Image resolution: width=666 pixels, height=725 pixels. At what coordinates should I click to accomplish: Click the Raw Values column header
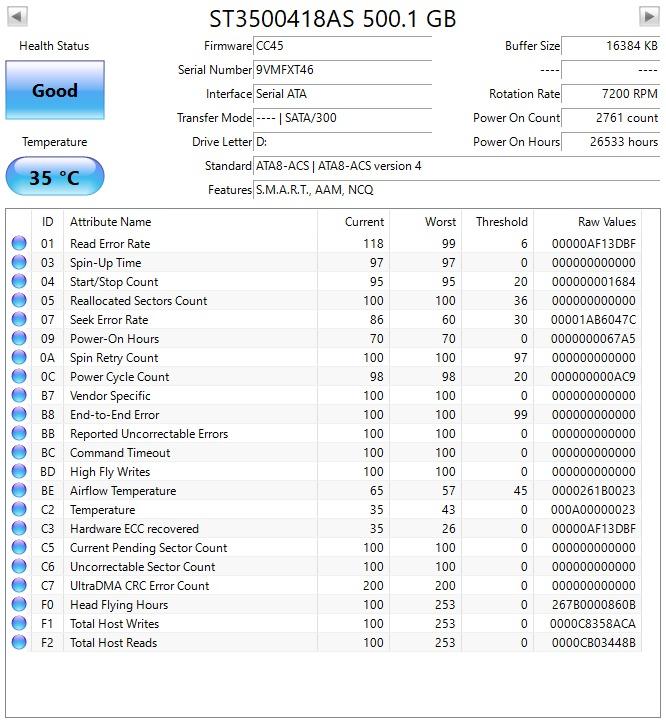click(587, 221)
